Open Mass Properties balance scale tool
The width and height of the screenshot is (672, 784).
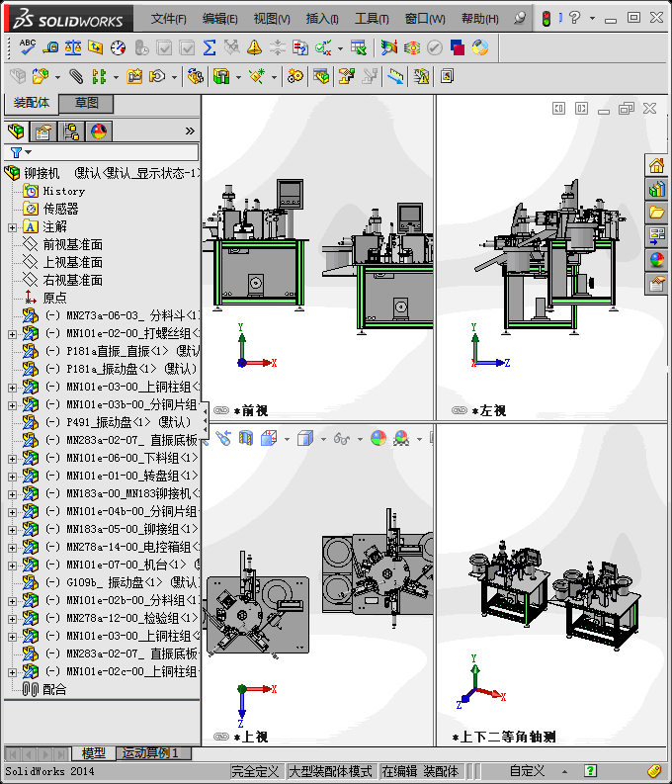pyautogui.click(x=73, y=47)
